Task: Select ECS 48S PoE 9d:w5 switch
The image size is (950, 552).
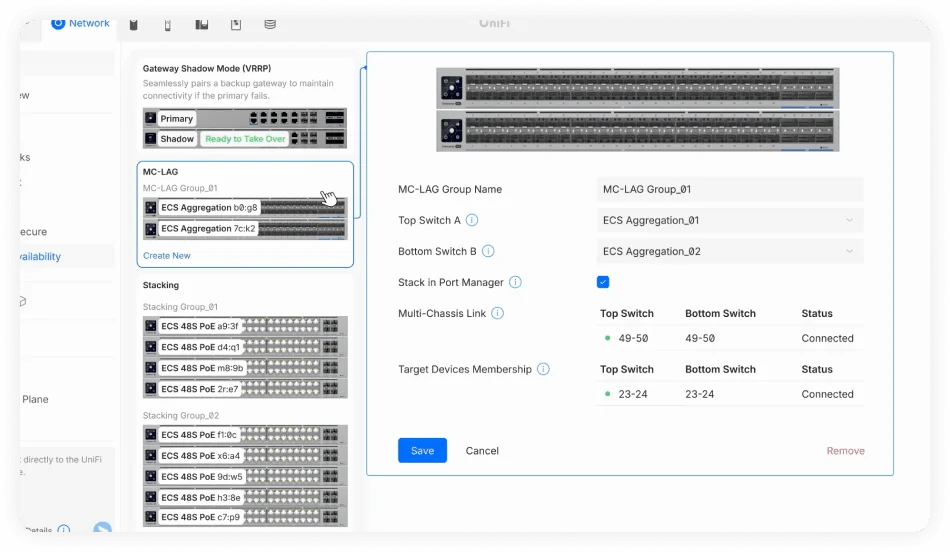Action: point(245,476)
